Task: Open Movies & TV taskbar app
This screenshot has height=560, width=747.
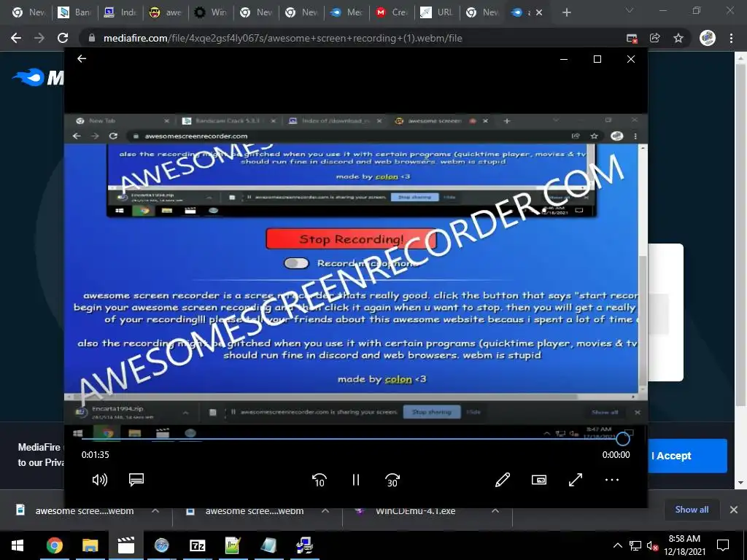Action: [125, 545]
